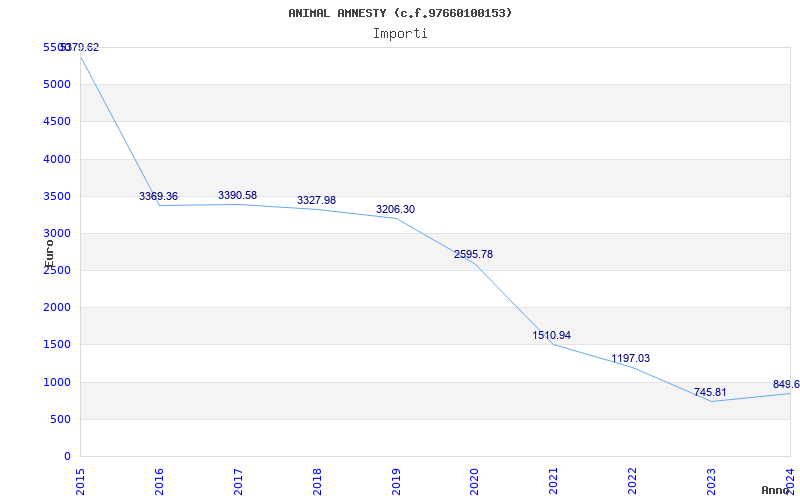The image size is (800, 500).
Task: Click the Anno x-axis title
Action: (777, 490)
